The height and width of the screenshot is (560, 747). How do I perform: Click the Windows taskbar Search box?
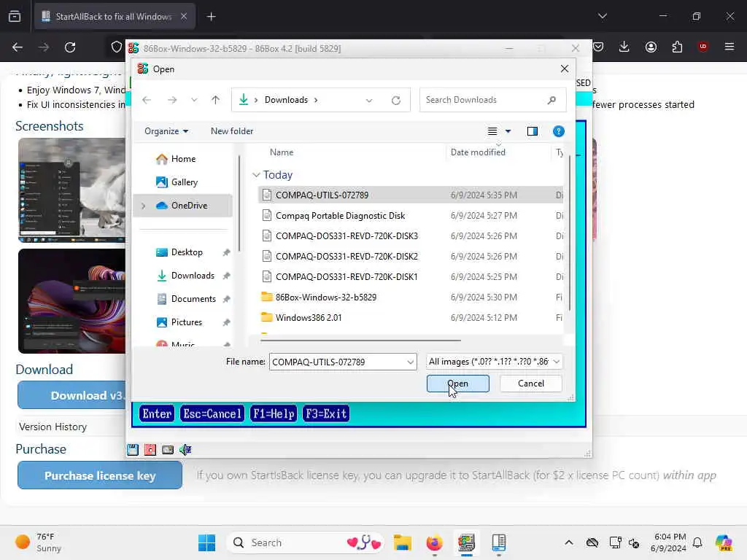(305, 542)
